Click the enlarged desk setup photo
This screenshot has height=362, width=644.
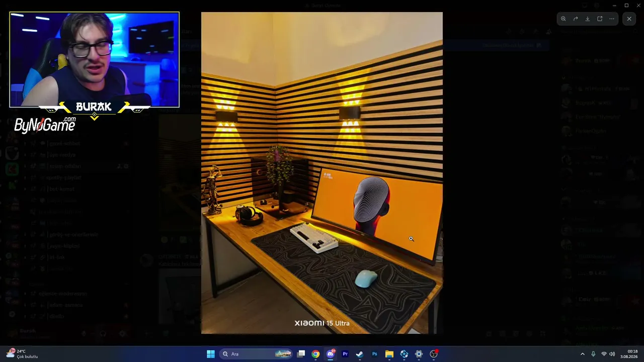[322, 173]
